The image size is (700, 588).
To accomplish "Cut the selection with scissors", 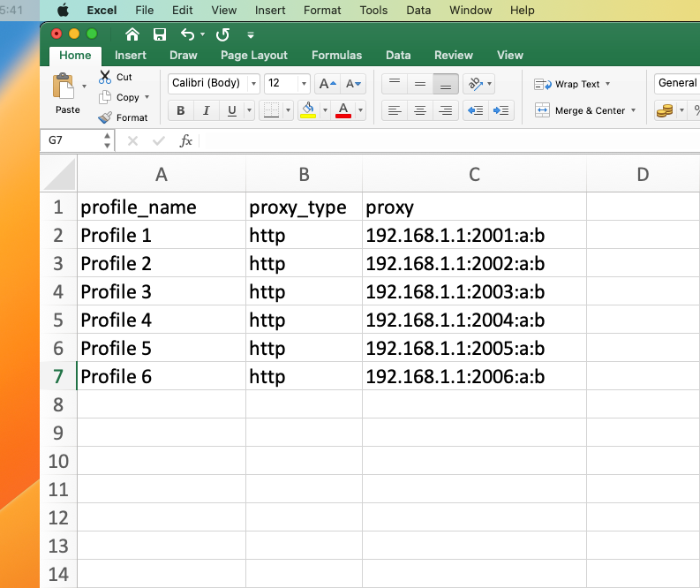I will [116, 77].
